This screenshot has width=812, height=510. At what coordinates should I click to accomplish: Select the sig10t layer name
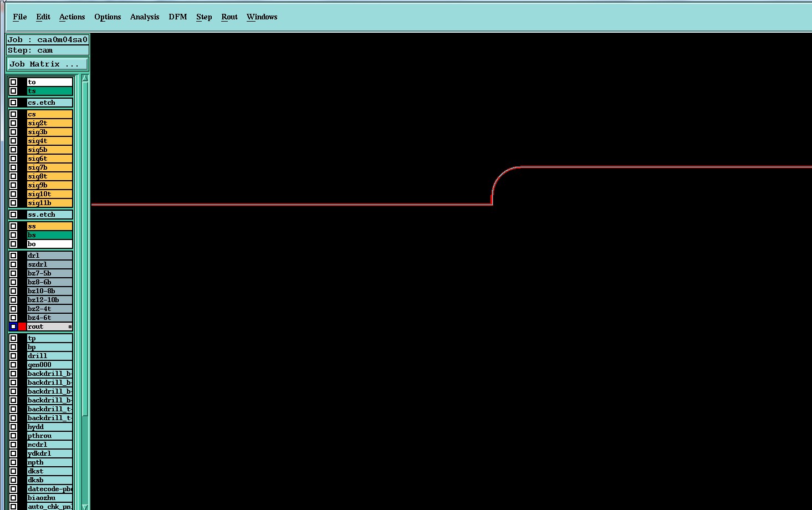(50, 194)
